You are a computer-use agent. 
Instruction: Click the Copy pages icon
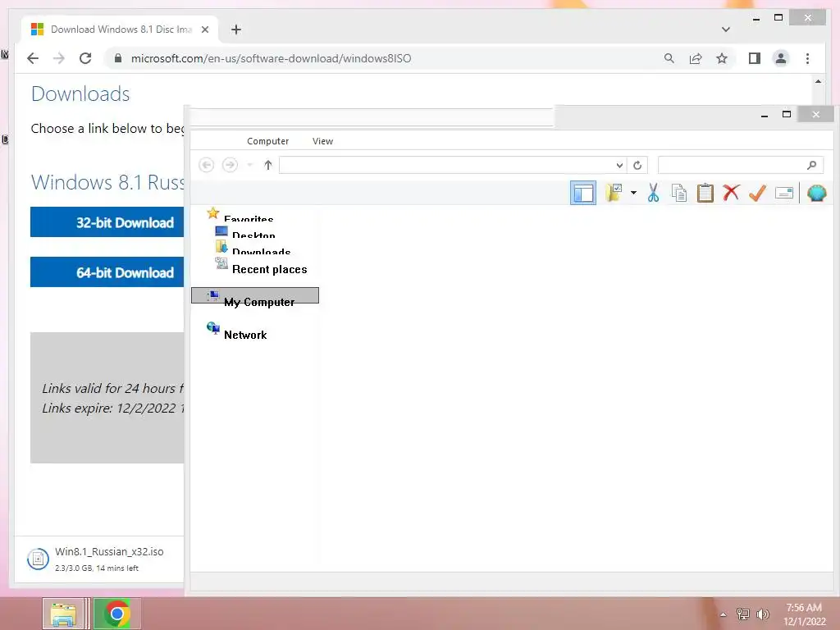pyautogui.click(x=678, y=193)
